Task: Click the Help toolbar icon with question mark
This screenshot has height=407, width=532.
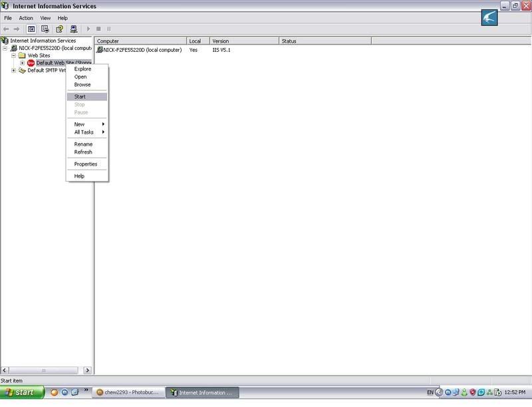Action: click(x=59, y=29)
